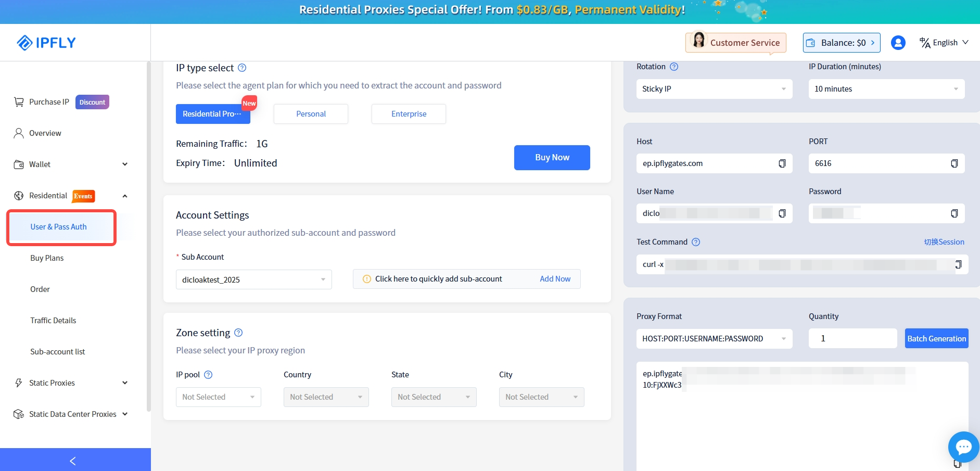Viewport: 980px width, 471px height.
Task: Open Customer Service
Action: click(x=736, y=43)
